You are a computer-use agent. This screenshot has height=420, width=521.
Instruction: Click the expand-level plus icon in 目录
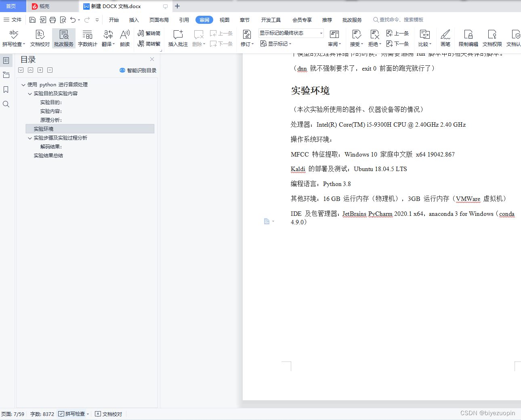point(40,70)
